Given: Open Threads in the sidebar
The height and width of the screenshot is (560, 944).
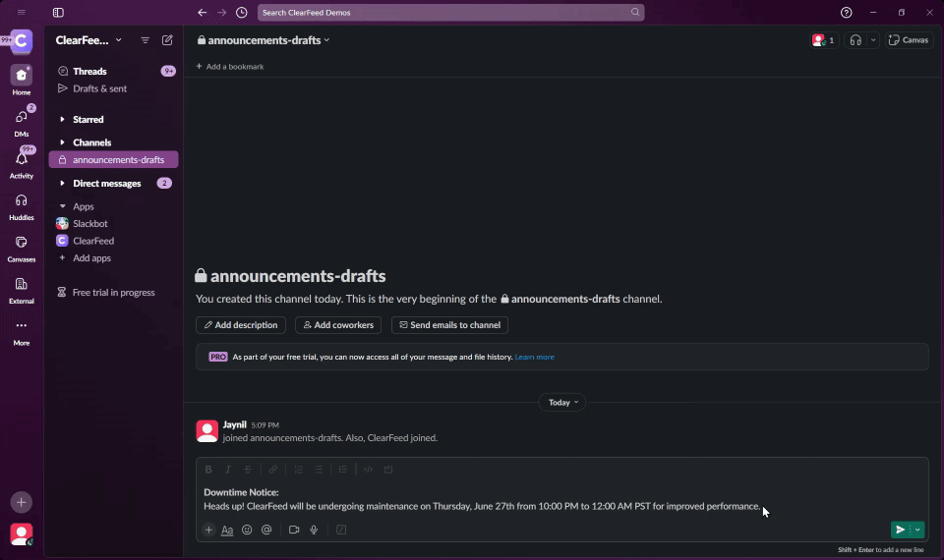Looking at the screenshot, I should pos(89,71).
